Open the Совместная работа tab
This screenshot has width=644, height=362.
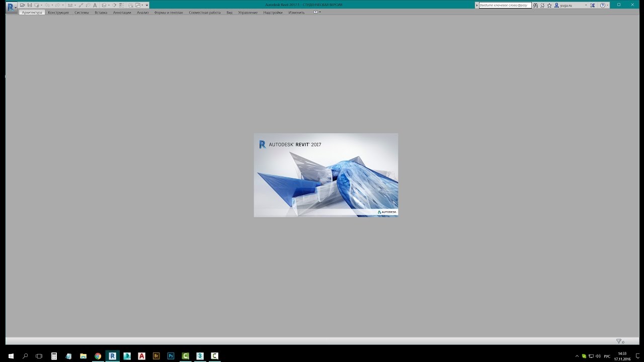205,12
